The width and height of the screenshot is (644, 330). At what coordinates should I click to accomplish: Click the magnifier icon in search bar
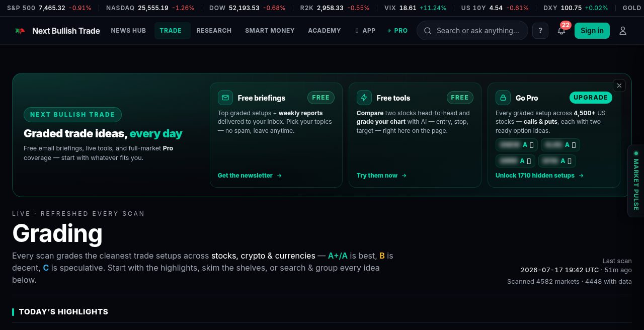[x=428, y=31]
